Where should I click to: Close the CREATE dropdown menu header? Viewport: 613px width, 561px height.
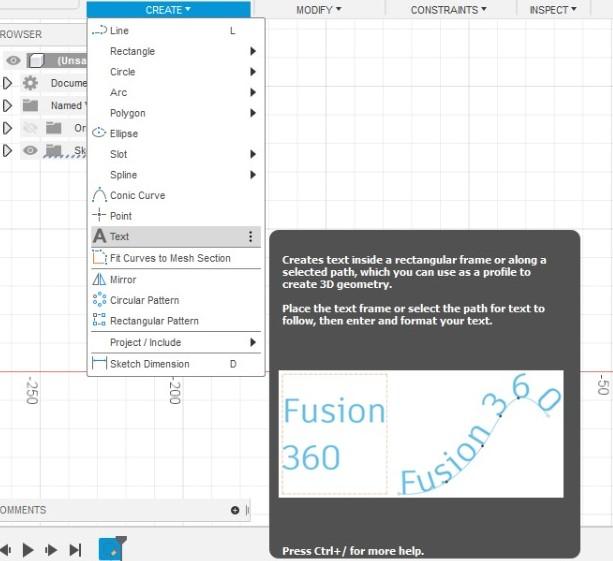pyautogui.click(x=168, y=9)
